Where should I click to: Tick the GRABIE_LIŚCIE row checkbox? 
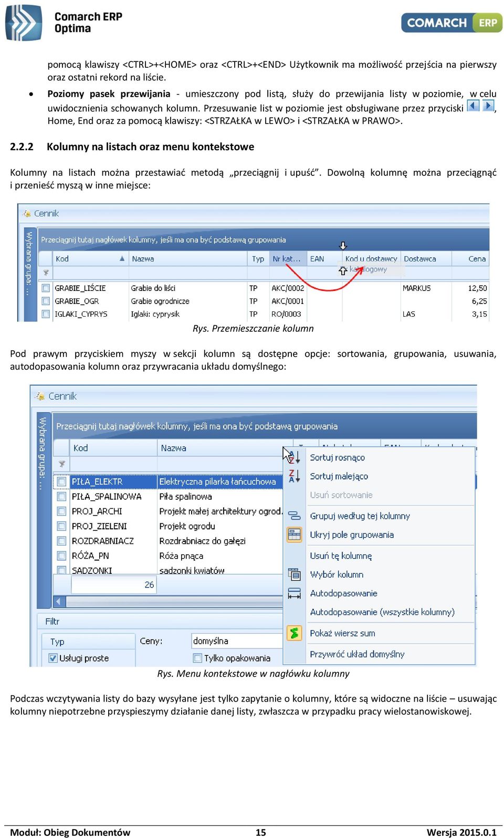(46, 288)
